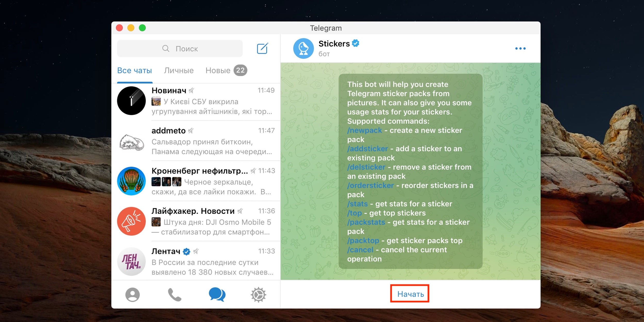Click the /top command link
This screenshot has width=644, height=322.
[354, 213]
